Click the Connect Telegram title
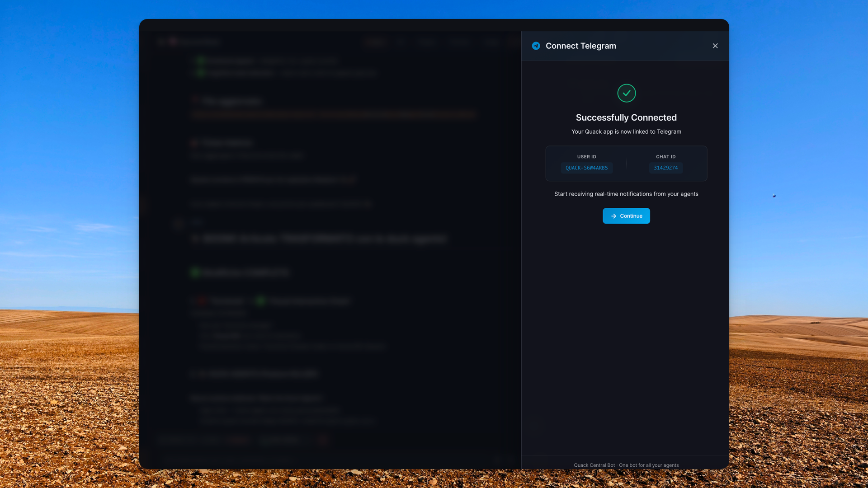Screen dimensions: 868x488 [581, 46]
